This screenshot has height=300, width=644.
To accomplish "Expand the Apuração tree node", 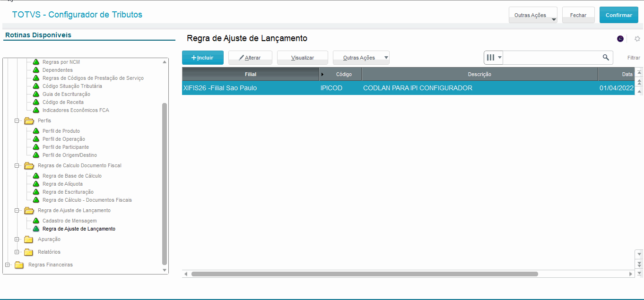I will [x=17, y=239].
